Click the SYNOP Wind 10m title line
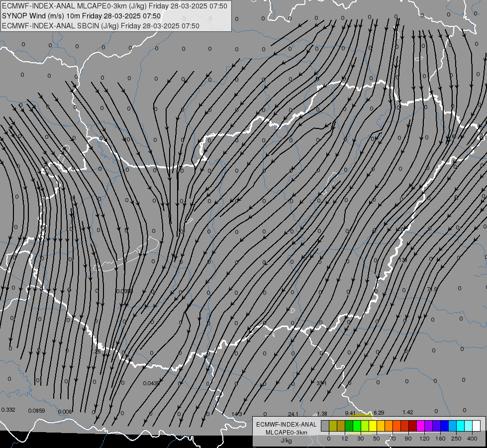This screenshot has height=448, width=487. point(81,16)
